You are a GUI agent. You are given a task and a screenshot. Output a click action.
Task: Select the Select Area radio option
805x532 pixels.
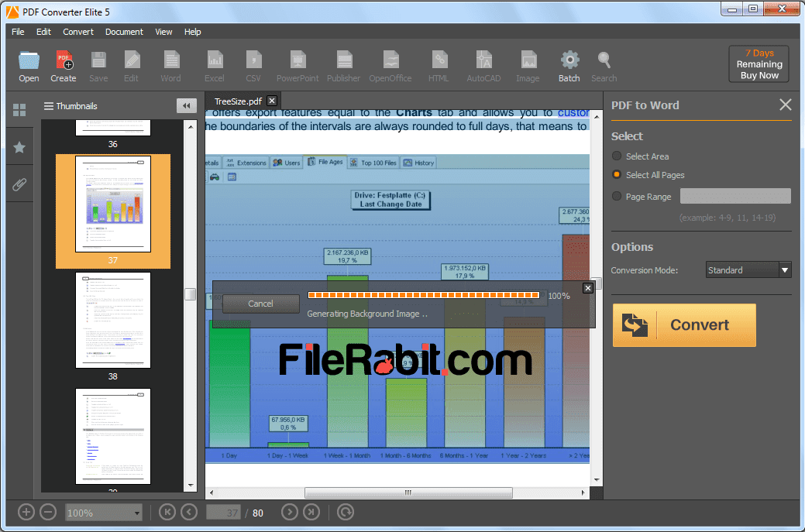[x=617, y=156]
